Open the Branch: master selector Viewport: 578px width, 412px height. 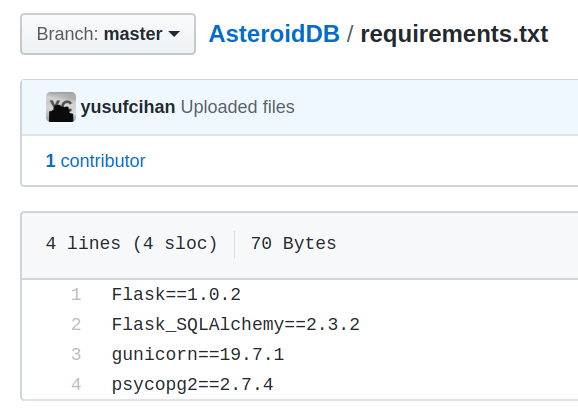(108, 34)
